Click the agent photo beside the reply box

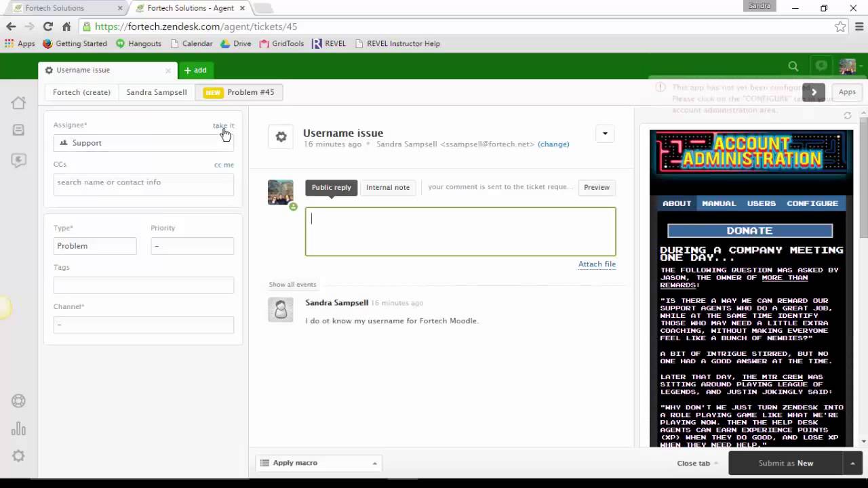281,192
